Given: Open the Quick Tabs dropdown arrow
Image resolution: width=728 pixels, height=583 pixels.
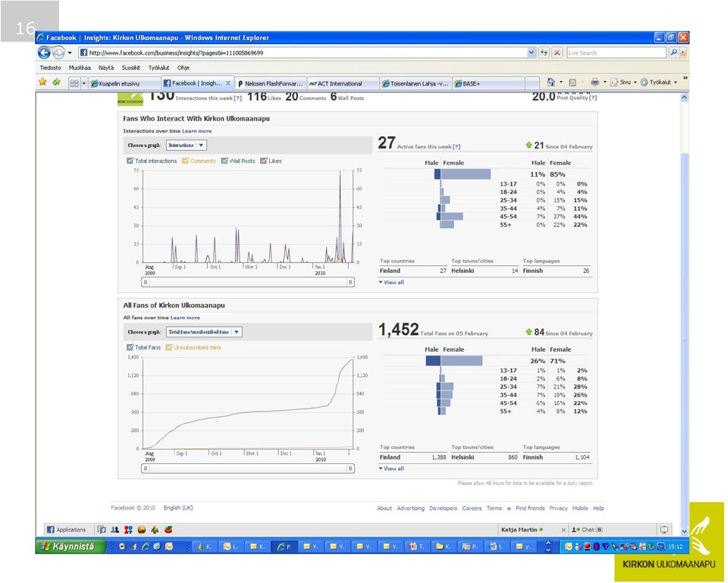Looking at the screenshot, I should click(83, 83).
